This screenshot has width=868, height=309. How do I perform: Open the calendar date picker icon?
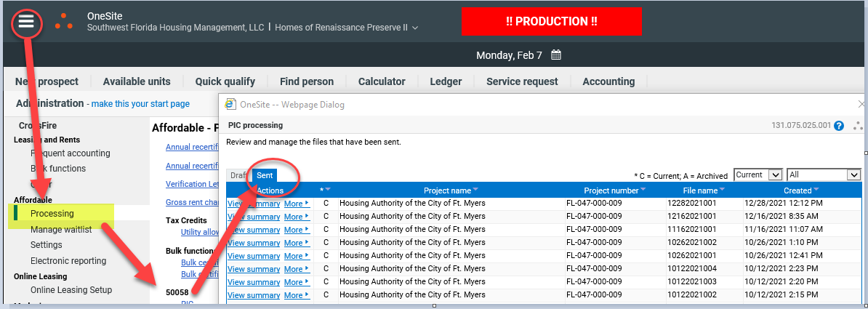556,55
